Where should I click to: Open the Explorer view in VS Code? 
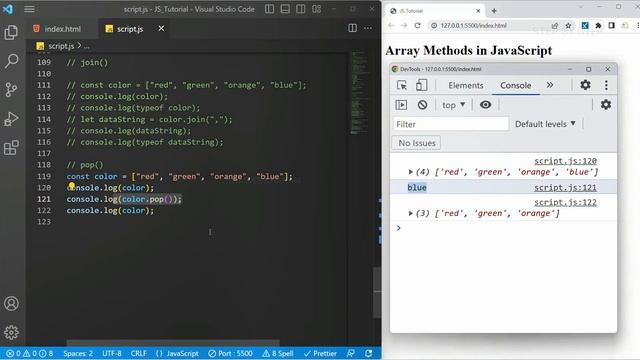[x=11, y=33]
